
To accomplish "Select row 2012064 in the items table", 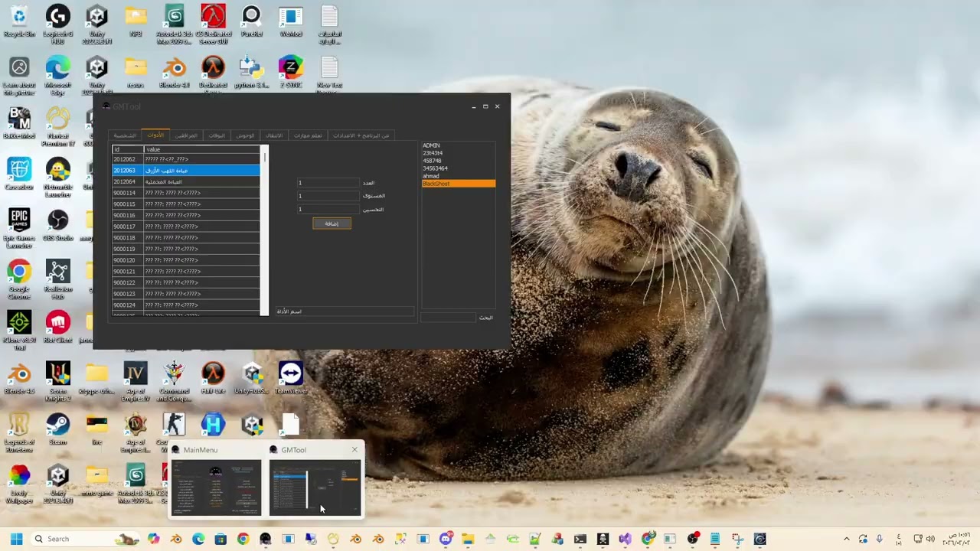I will click(x=186, y=181).
